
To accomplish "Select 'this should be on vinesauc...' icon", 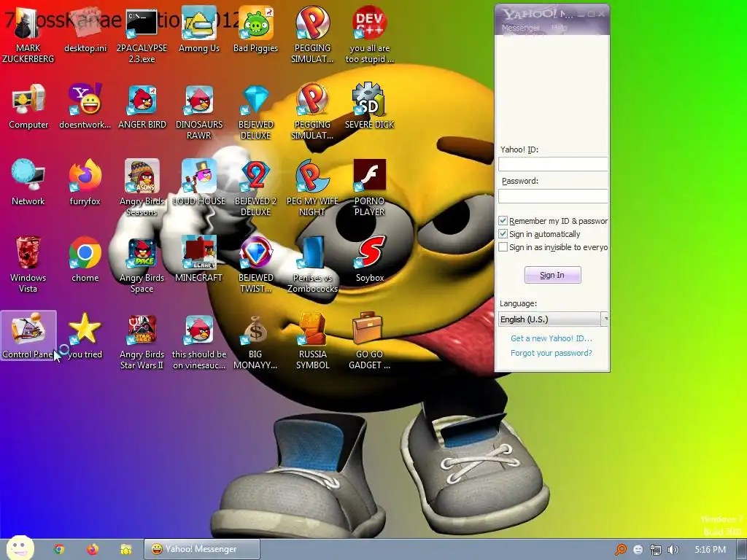I will click(198, 342).
